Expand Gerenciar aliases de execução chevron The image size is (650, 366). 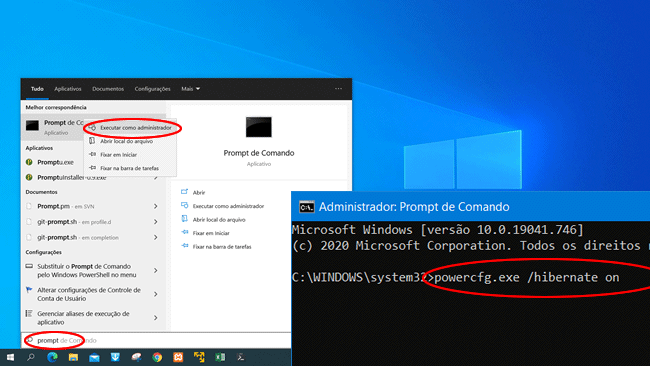pyautogui.click(x=156, y=318)
